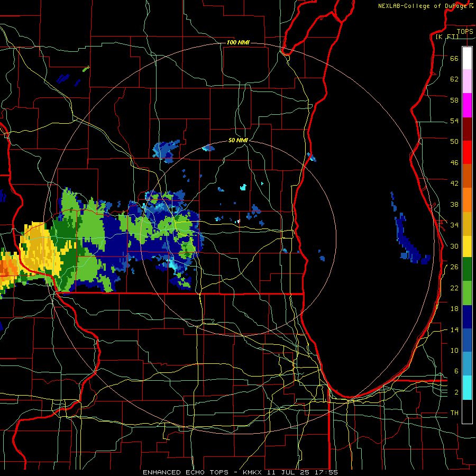Select the '58' legend value
The image size is (476, 476).
click(454, 100)
